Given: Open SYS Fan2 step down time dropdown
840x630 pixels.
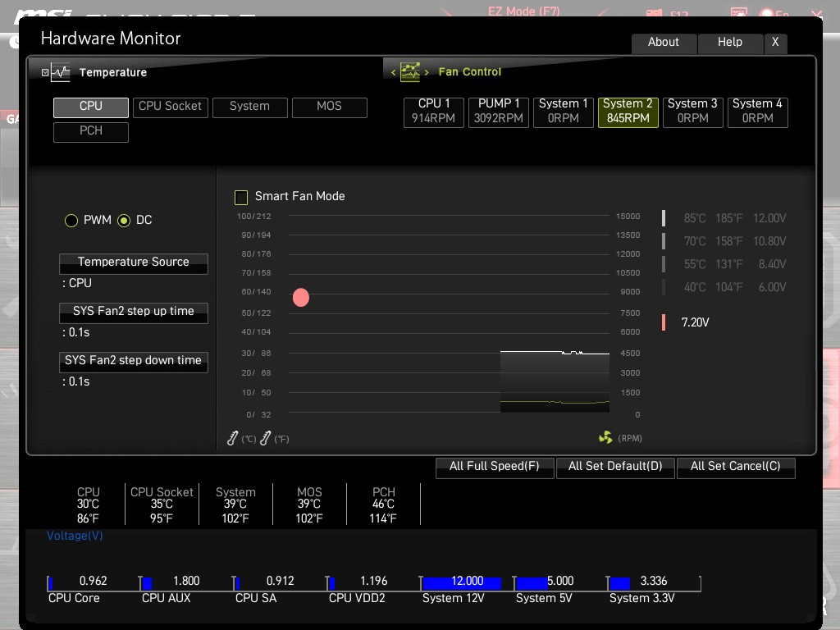Looking at the screenshot, I should coord(133,362).
